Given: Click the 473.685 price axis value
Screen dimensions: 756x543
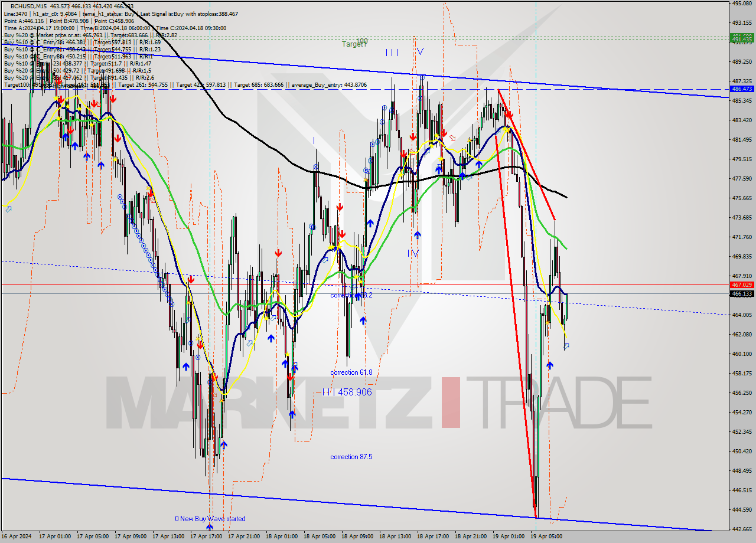Looking at the screenshot, I should 742,218.
